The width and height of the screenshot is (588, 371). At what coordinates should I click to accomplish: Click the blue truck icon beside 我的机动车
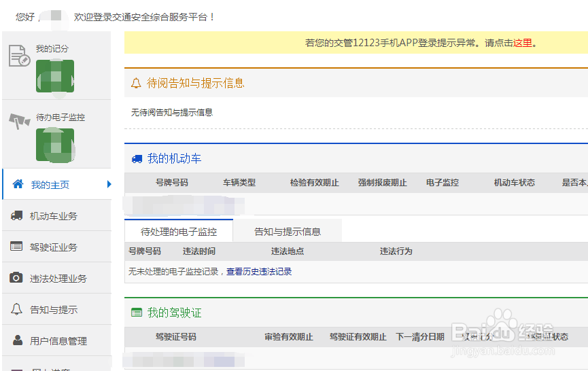[x=137, y=158]
